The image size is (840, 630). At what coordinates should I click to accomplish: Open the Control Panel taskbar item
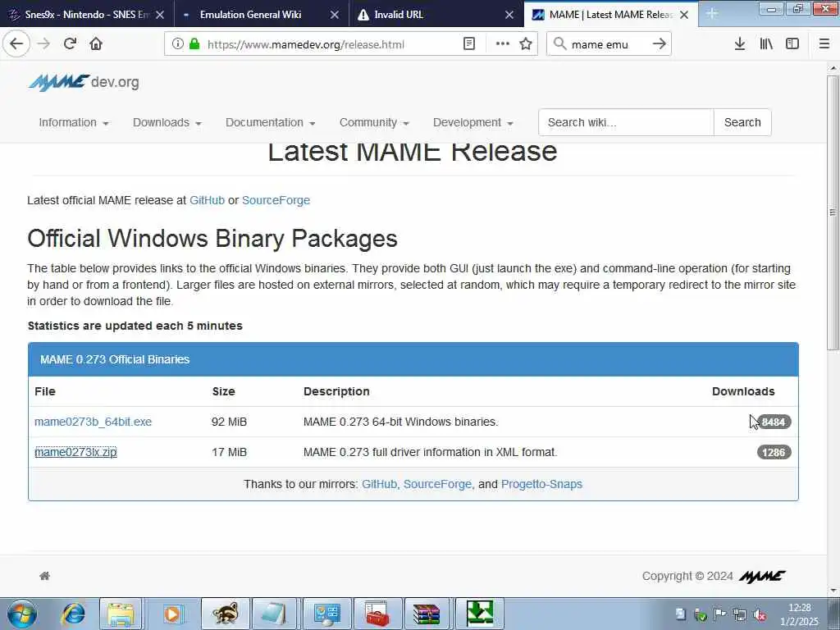326,614
